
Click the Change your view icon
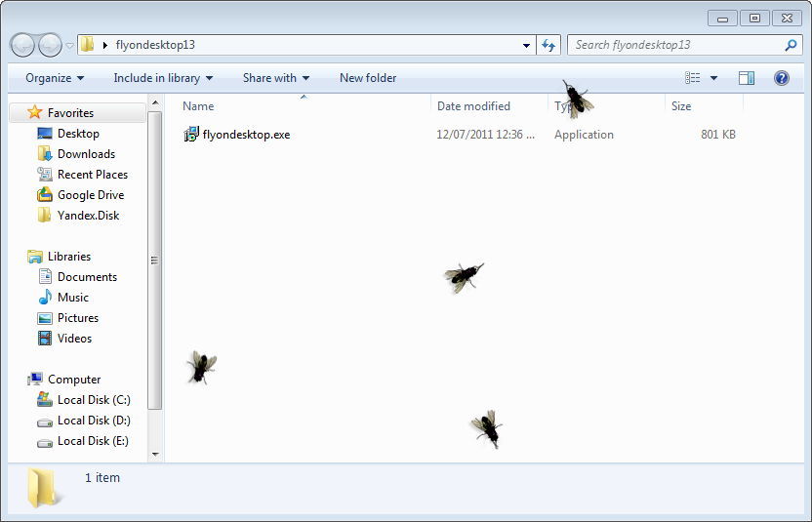693,78
